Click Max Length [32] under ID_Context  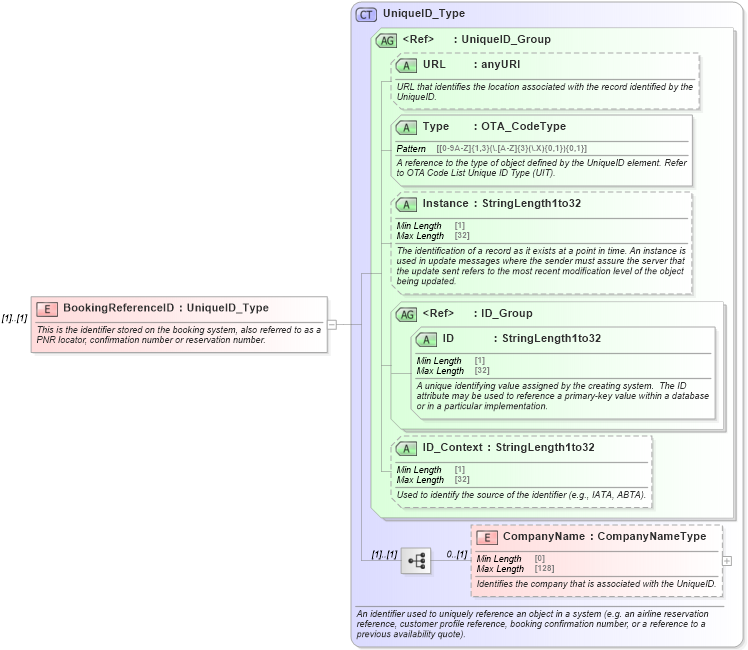pyautogui.click(x=433, y=480)
